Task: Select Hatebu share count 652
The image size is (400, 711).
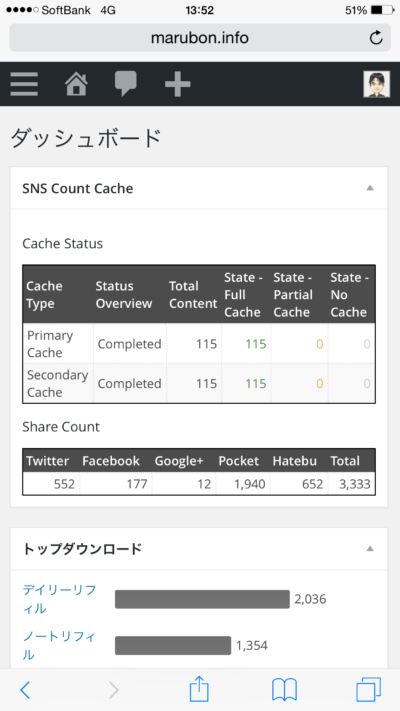Action: click(x=312, y=484)
